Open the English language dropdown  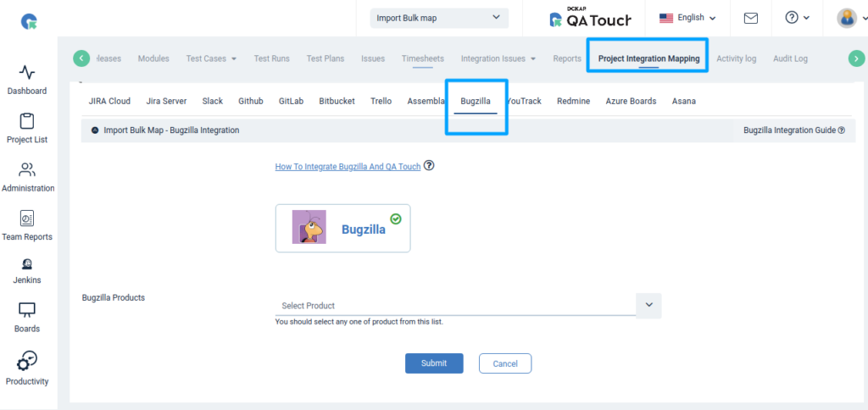click(x=687, y=18)
